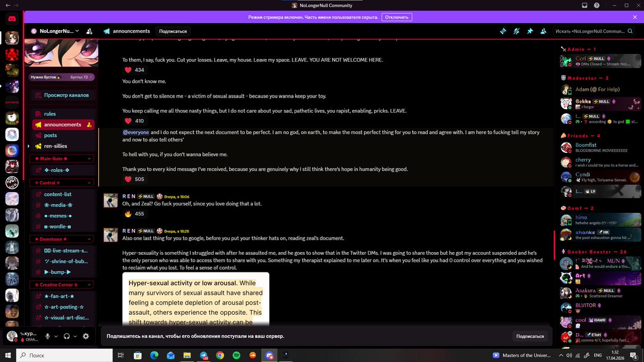The image size is (644, 362).
Task: Open the media channel
Action: (x=62, y=205)
